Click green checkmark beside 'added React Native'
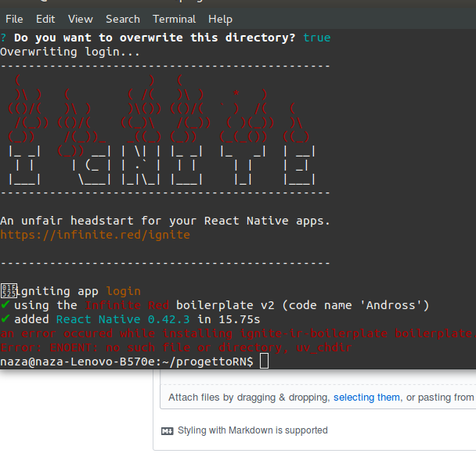Image resolution: width=476 pixels, height=475 pixels. (5, 318)
